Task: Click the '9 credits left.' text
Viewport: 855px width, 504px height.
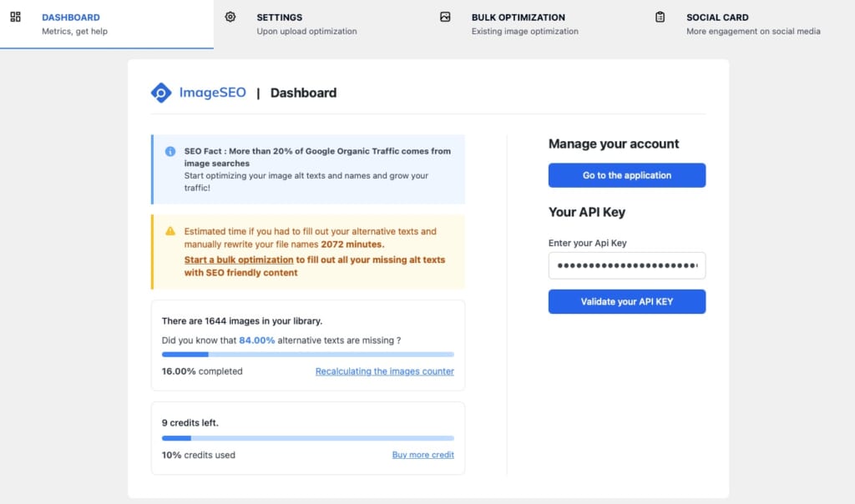Action: (190, 423)
